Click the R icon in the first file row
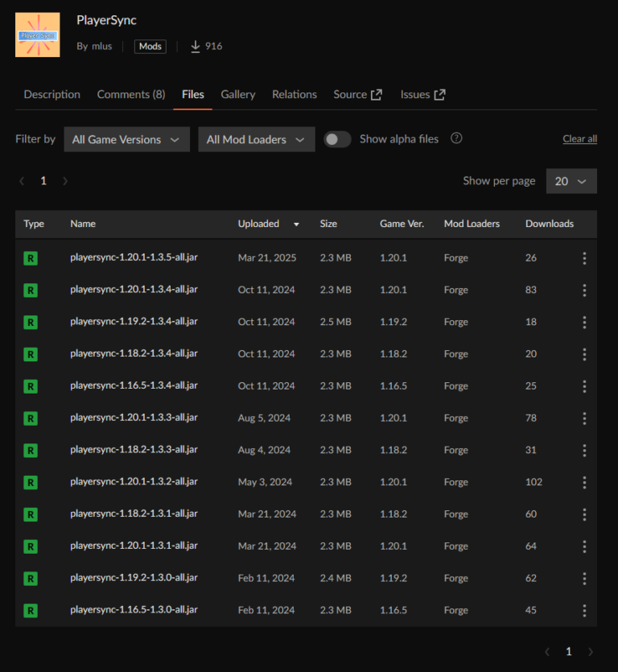This screenshot has width=618, height=672. coord(30,258)
